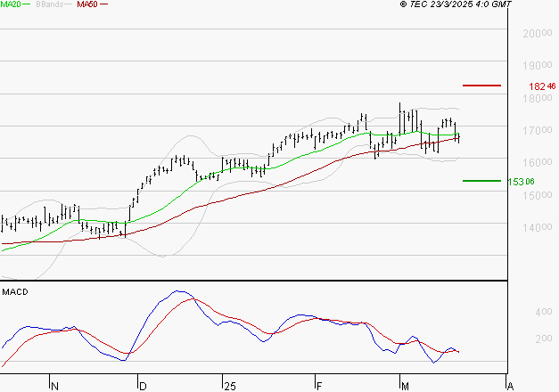Click the 15000 price axis label

[x=538, y=195]
